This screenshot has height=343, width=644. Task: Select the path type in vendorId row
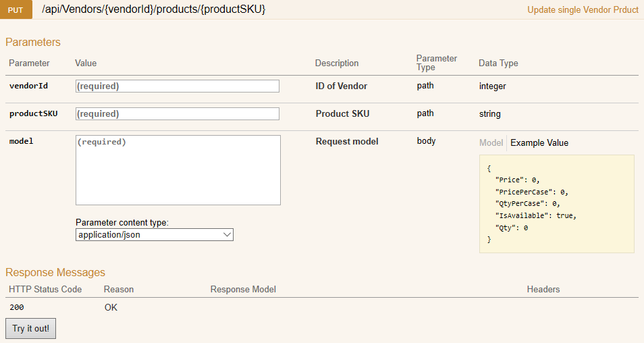[x=425, y=86]
